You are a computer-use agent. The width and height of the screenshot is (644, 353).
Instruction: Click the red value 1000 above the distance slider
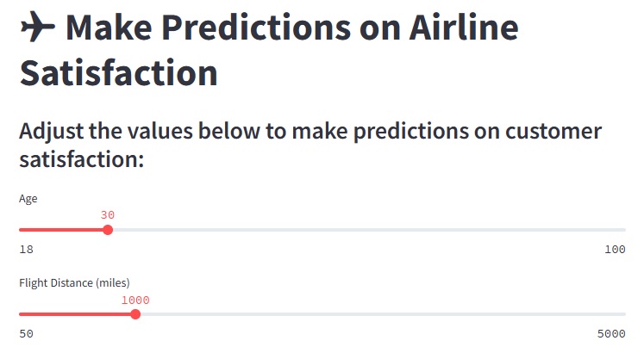[135, 300]
